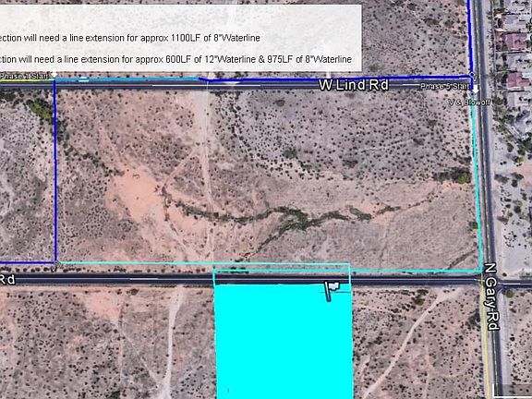Click the N Gary Rd street label
This screenshot has height=399, width=532.
[491, 296]
